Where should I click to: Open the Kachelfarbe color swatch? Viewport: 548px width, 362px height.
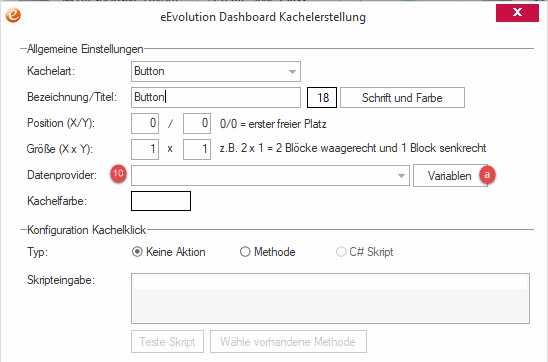[161, 201]
